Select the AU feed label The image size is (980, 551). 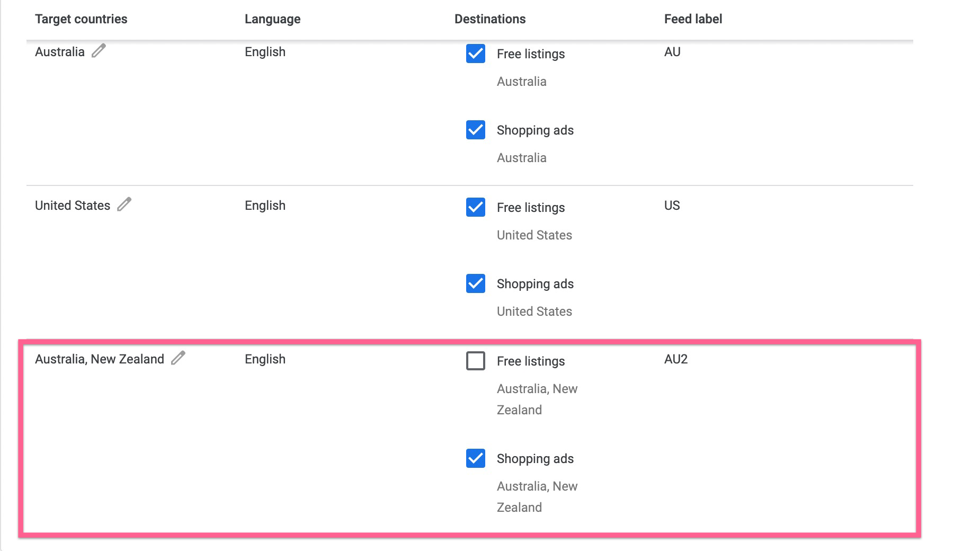[672, 52]
